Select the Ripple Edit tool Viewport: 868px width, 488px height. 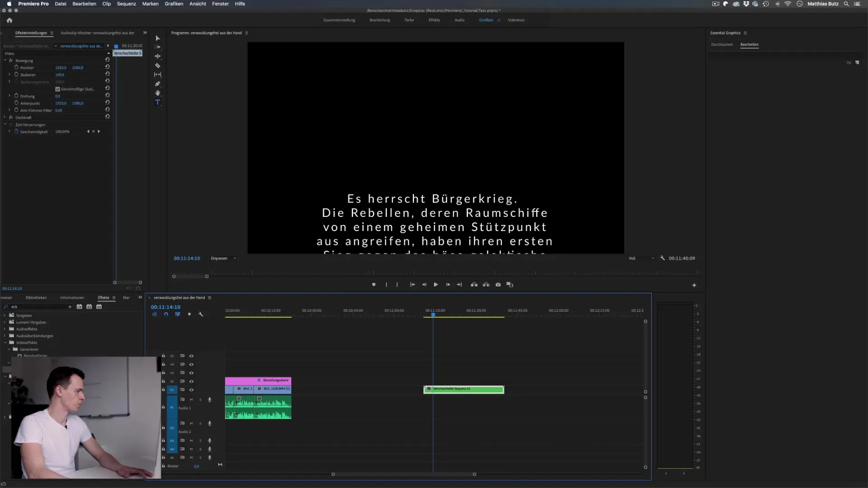[x=158, y=56]
